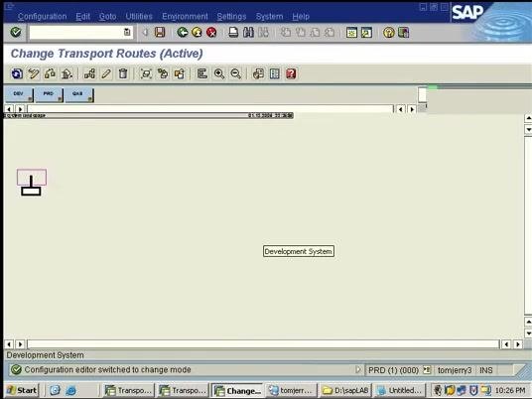Open the command field history dropdown
This screenshot has width=532, height=399.
point(127,33)
